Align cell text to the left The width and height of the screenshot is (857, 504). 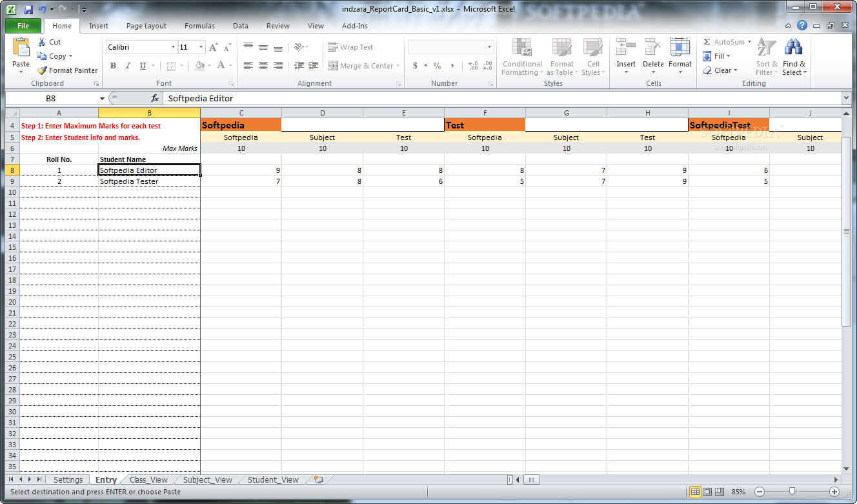(x=248, y=66)
